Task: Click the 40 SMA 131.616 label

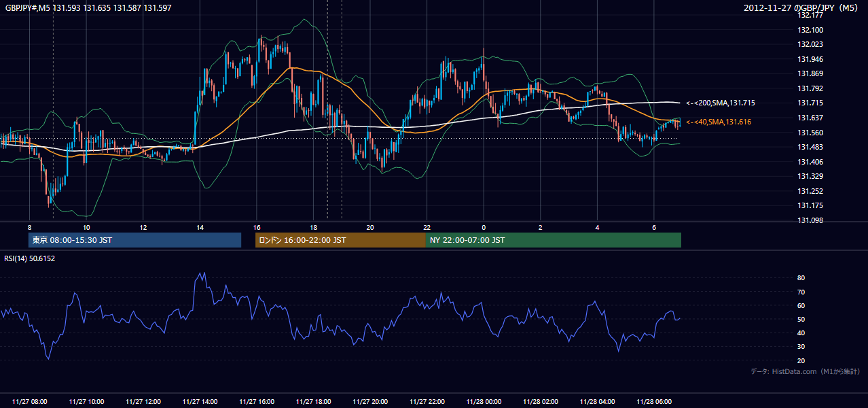Action: click(718, 122)
